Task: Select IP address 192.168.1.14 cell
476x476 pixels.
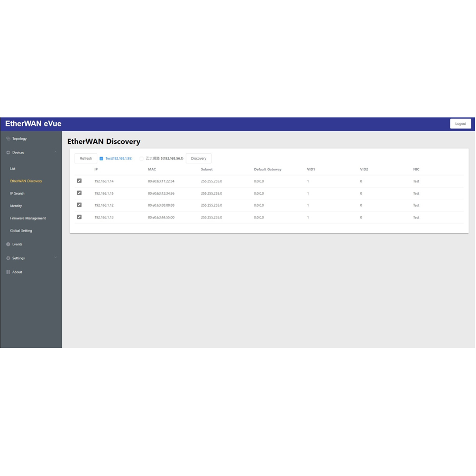Action: pyautogui.click(x=104, y=181)
